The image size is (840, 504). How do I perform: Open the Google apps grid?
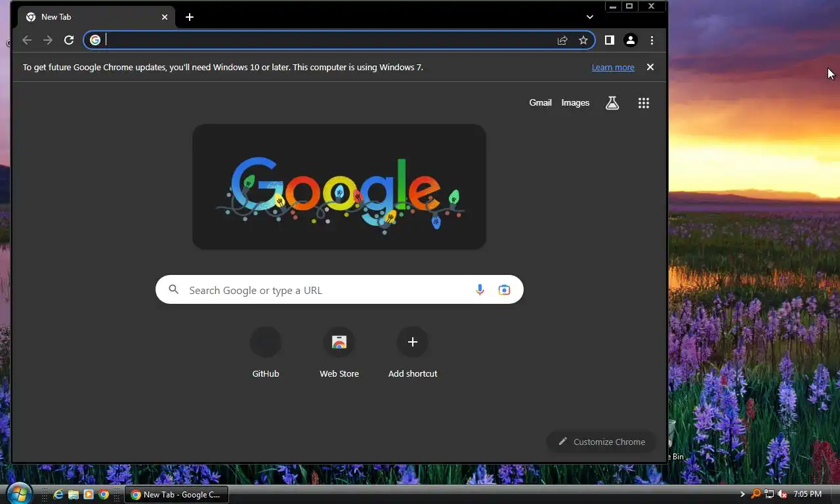(644, 103)
